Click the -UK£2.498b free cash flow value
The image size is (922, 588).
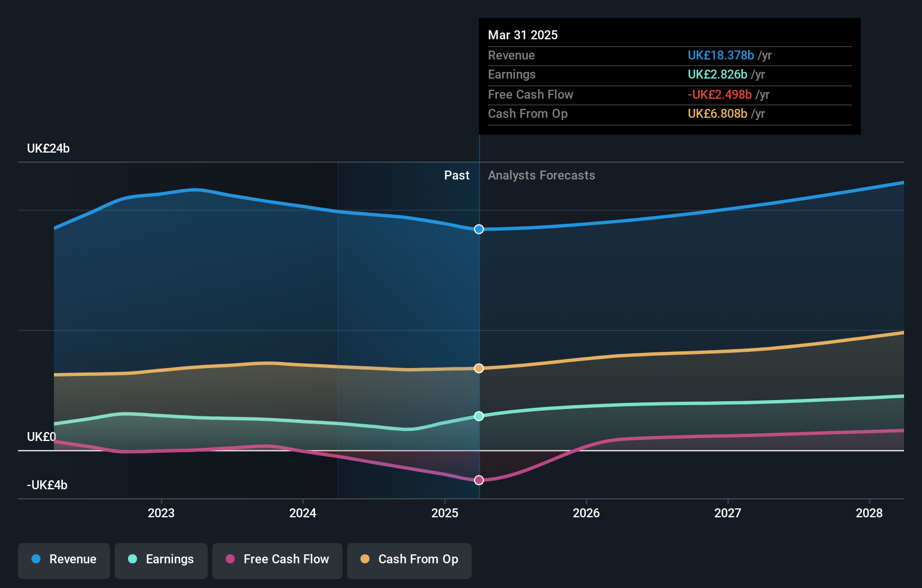pos(720,94)
